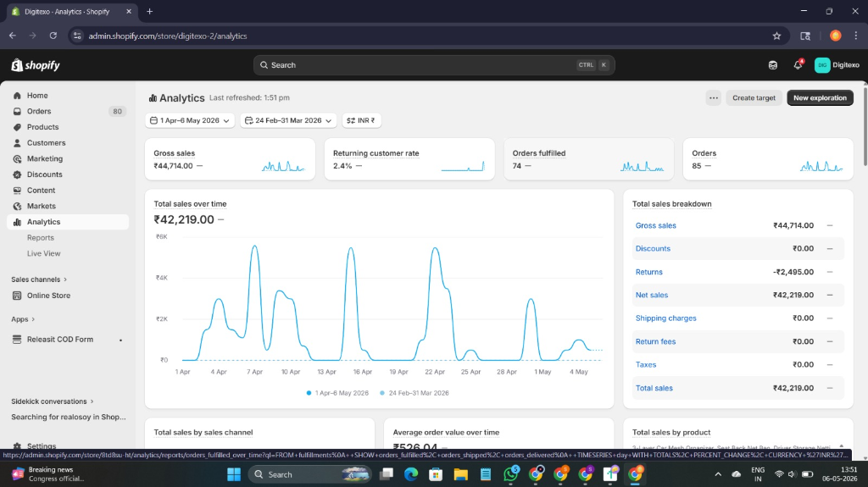Click the Customers person icon
This screenshot has height=487, width=868.
17,143
